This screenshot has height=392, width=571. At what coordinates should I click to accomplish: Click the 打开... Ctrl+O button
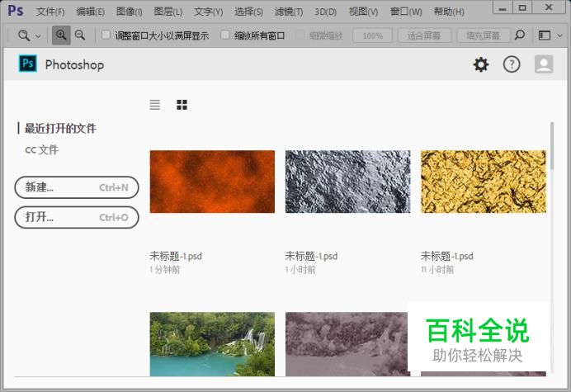tap(77, 217)
